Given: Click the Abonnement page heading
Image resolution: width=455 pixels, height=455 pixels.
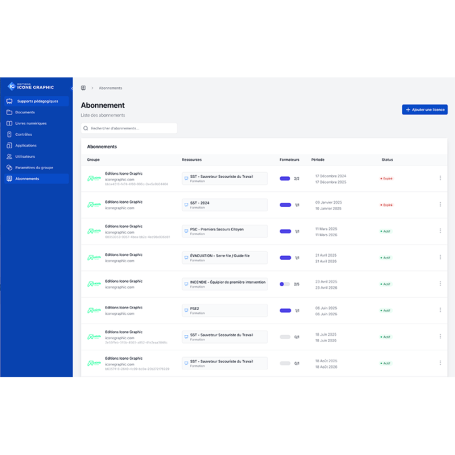Looking at the screenshot, I should point(103,105).
